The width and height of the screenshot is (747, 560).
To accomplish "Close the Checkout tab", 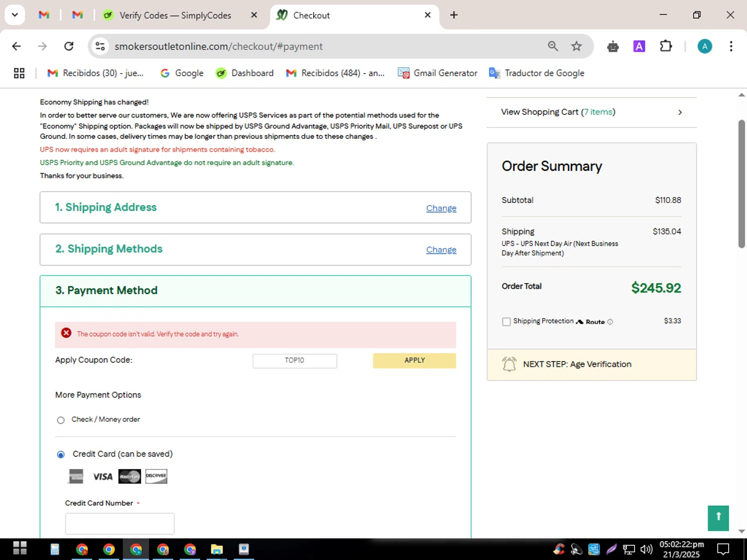I will pos(427,15).
